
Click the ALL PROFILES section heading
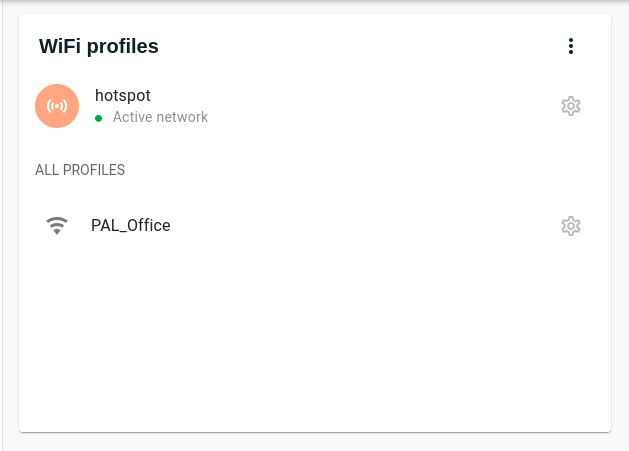click(x=80, y=170)
